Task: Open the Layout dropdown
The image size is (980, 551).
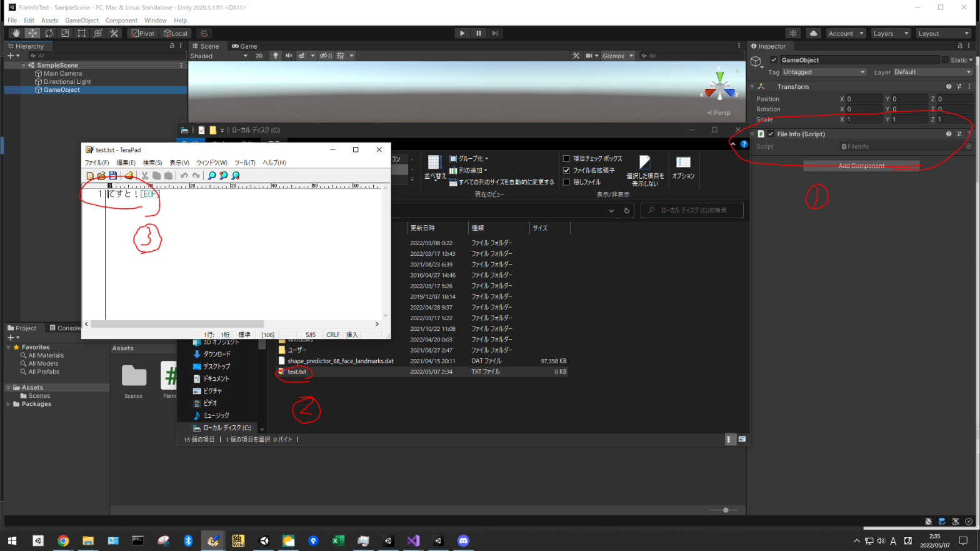Action: 944,33
